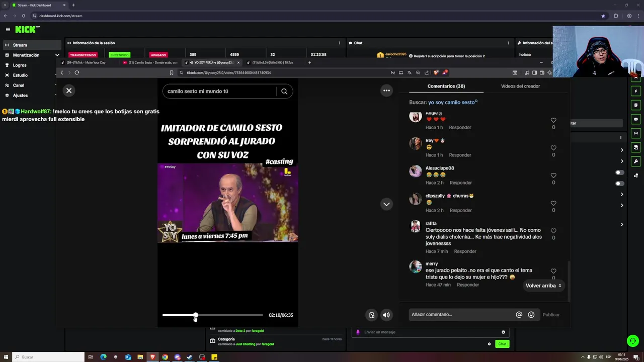Click the Enviar un mensaje chat field
The width and height of the screenshot is (644, 362).
point(430,332)
